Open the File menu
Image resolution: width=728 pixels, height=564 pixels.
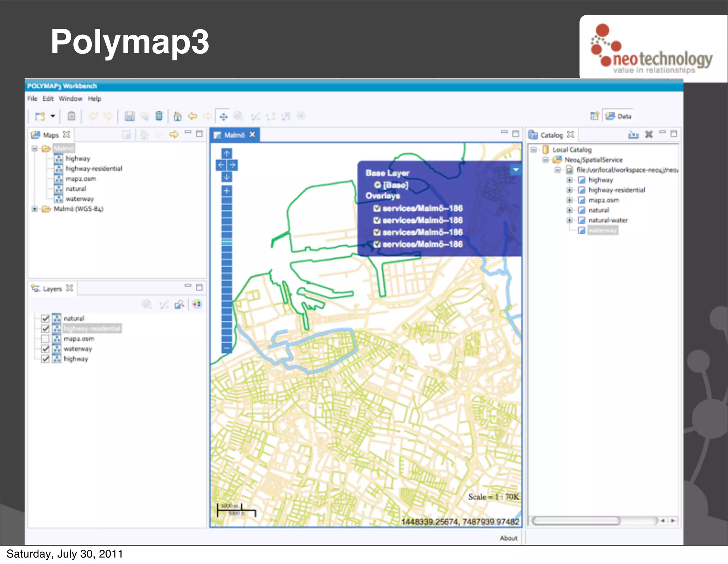[32, 98]
